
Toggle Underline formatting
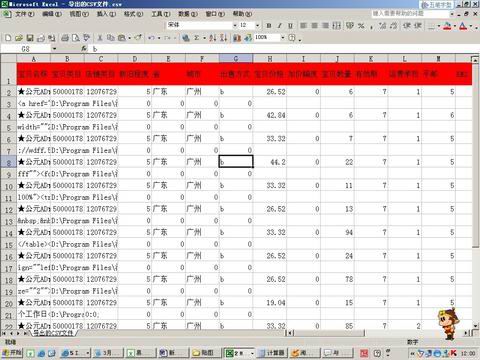pyautogui.click(x=291, y=26)
